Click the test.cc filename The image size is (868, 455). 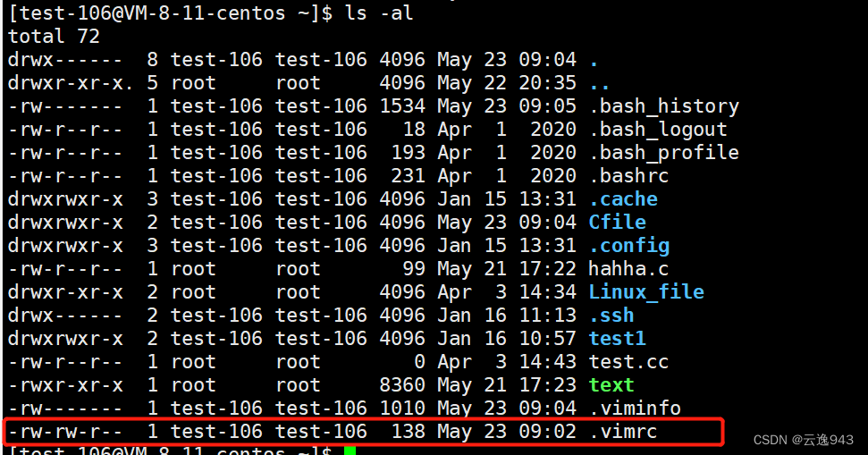pyautogui.click(x=628, y=362)
